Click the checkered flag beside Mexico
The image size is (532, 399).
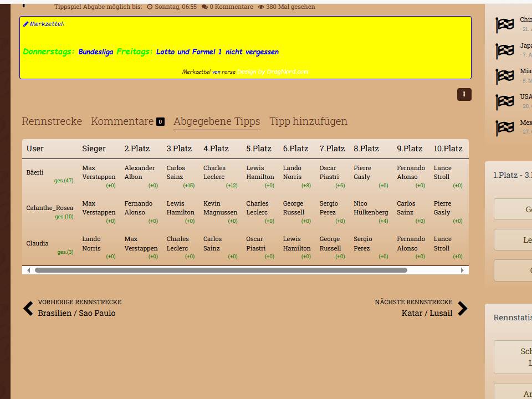[504, 128]
